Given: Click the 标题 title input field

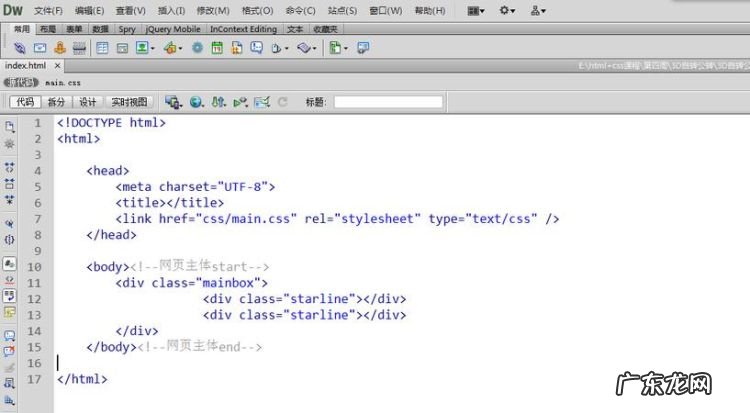Looking at the screenshot, I should 388,102.
